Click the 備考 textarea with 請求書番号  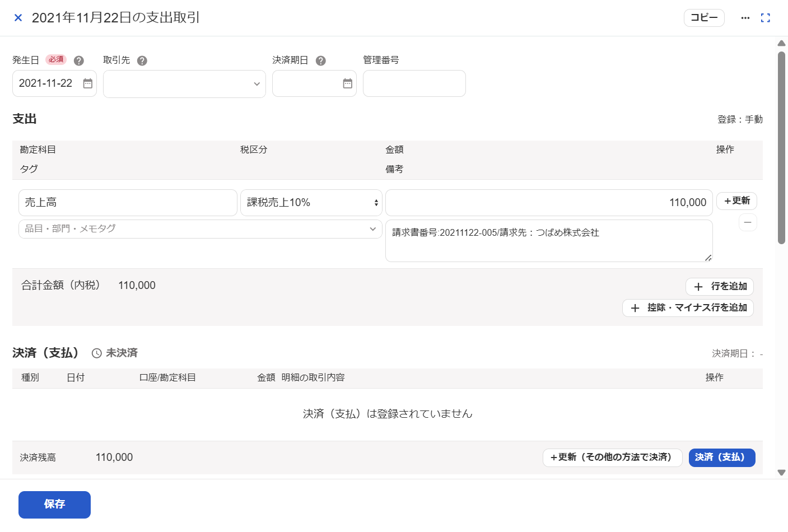(549, 241)
